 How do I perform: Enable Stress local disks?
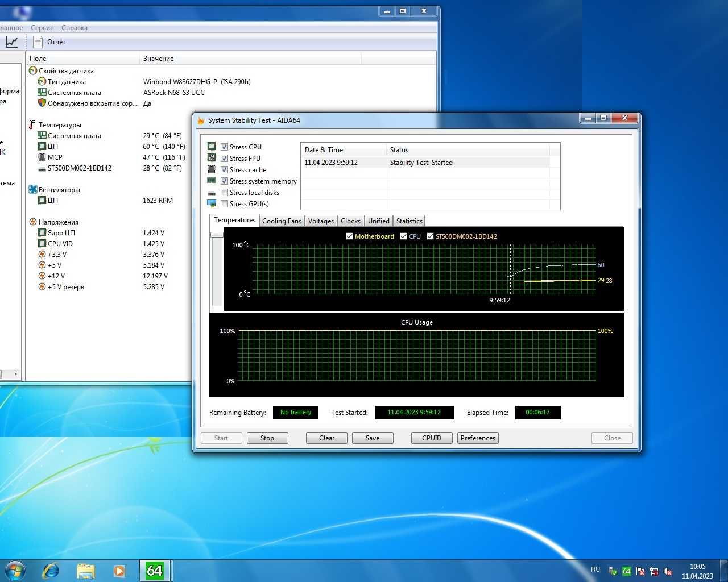pyautogui.click(x=224, y=192)
